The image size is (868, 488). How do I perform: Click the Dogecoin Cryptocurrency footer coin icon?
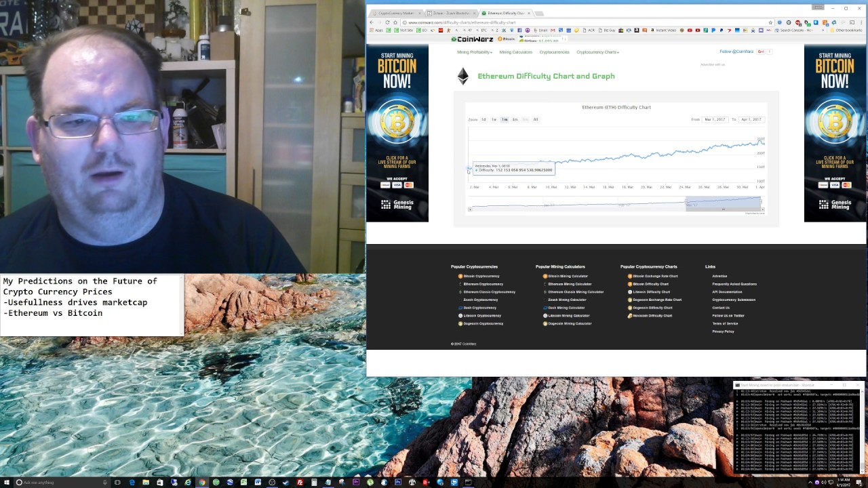(x=460, y=323)
